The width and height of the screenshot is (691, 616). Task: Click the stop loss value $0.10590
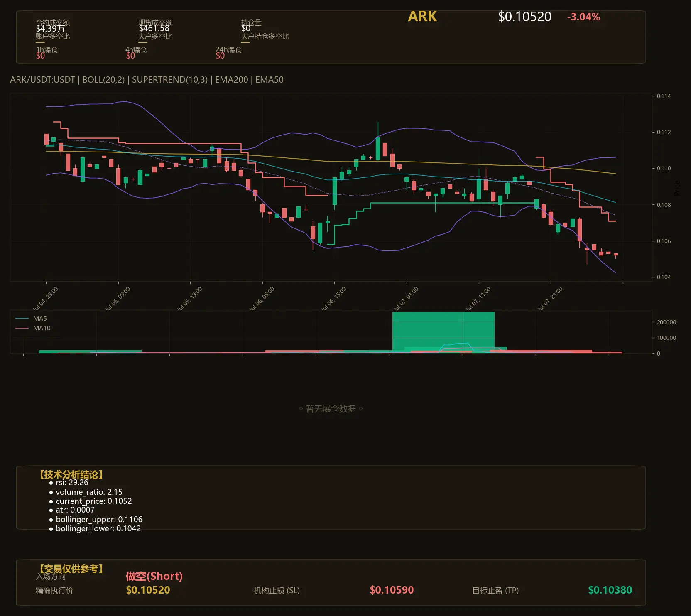pyautogui.click(x=392, y=590)
